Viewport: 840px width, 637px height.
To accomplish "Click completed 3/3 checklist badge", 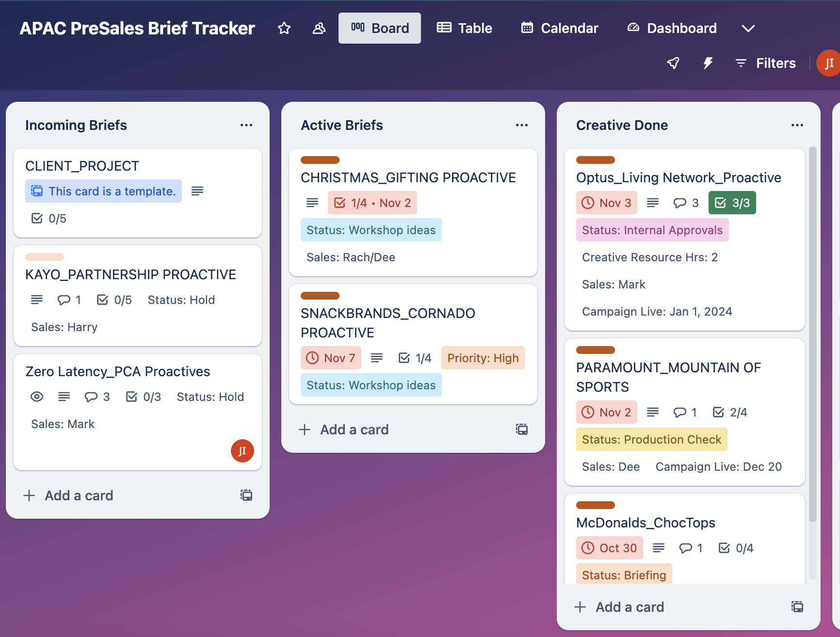I will (732, 203).
